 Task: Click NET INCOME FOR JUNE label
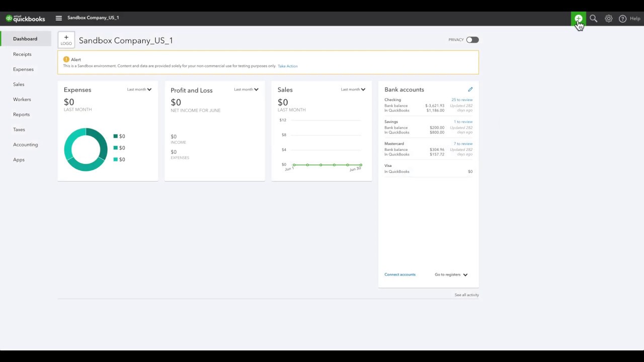[196, 111]
